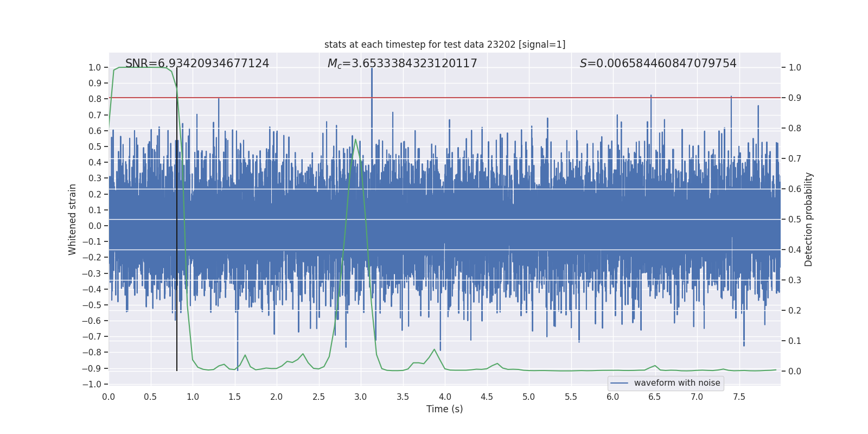The height and width of the screenshot is (434, 868).
Task: Click the x-axis tick label 2.5
Action: point(318,397)
